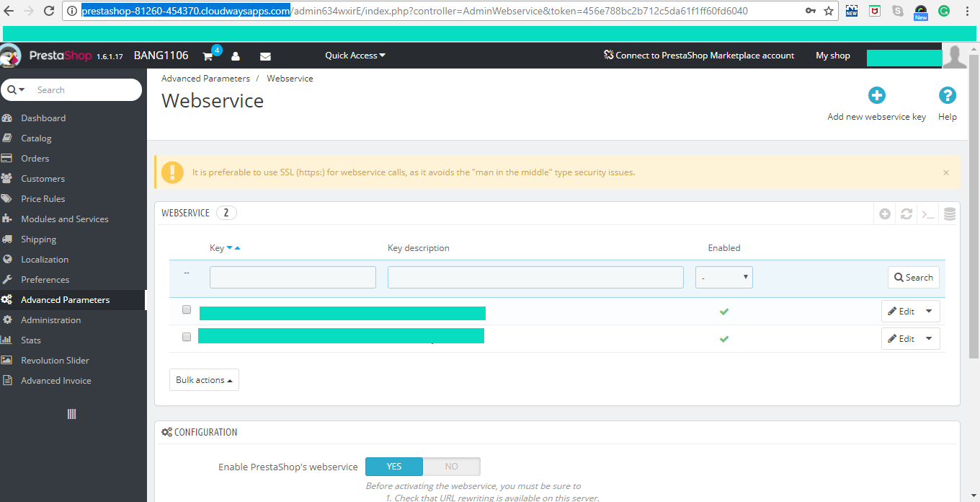980x502 pixels.
Task: Open the customers notification person icon
Action: (x=236, y=56)
